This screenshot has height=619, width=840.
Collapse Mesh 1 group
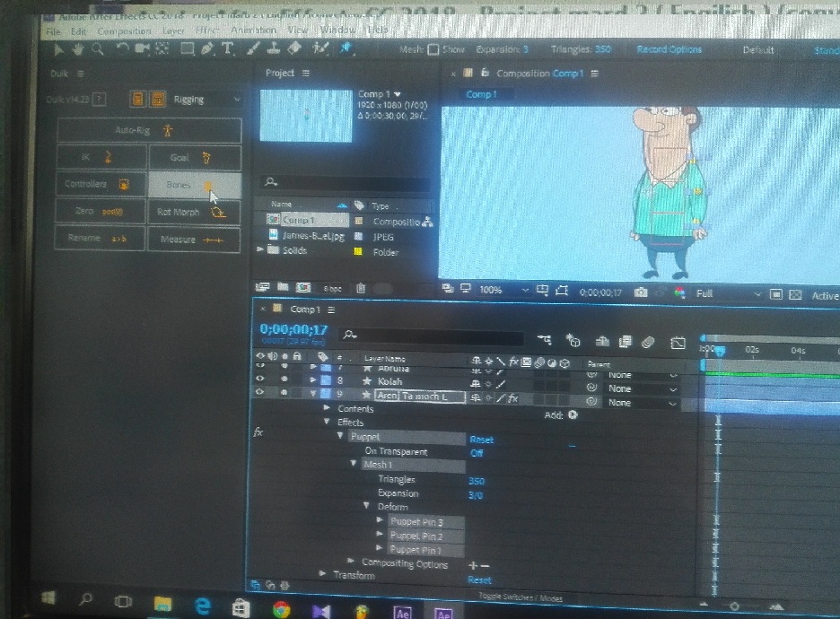coord(353,464)
